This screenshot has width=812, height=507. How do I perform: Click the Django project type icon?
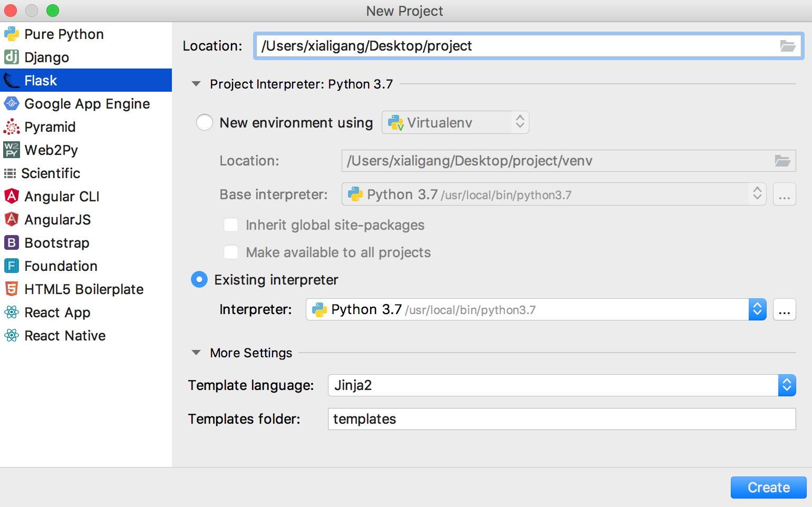(12, 57)
